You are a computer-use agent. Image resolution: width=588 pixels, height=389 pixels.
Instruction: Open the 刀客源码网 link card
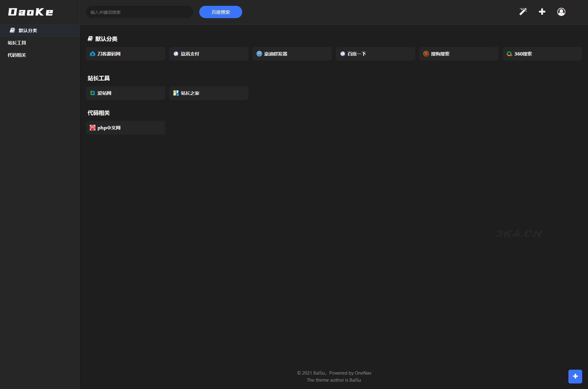(125, 54)
